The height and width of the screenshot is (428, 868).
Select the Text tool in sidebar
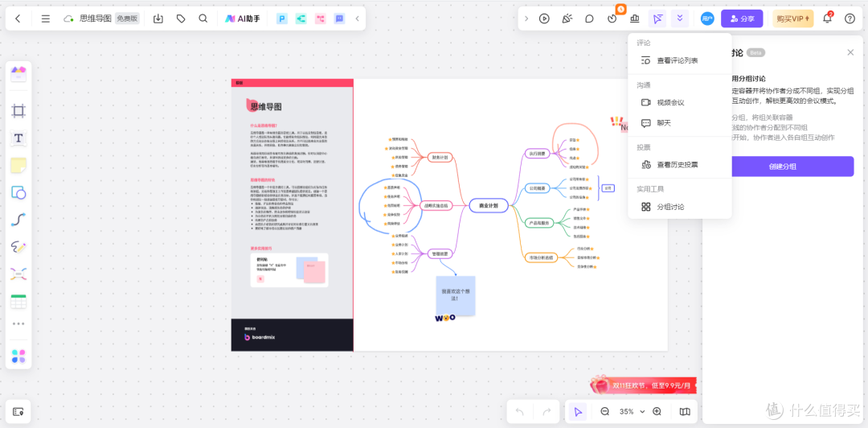18,138
